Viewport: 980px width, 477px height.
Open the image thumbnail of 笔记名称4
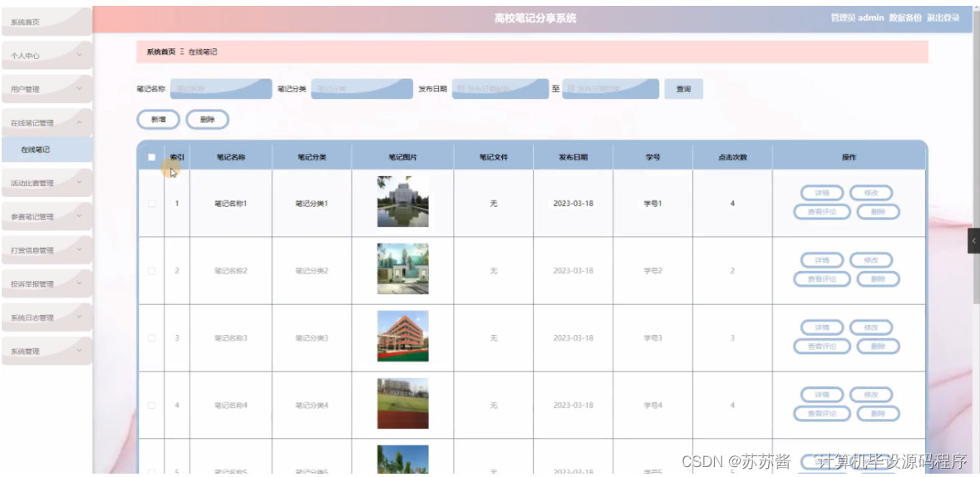(x=402, y=403)
